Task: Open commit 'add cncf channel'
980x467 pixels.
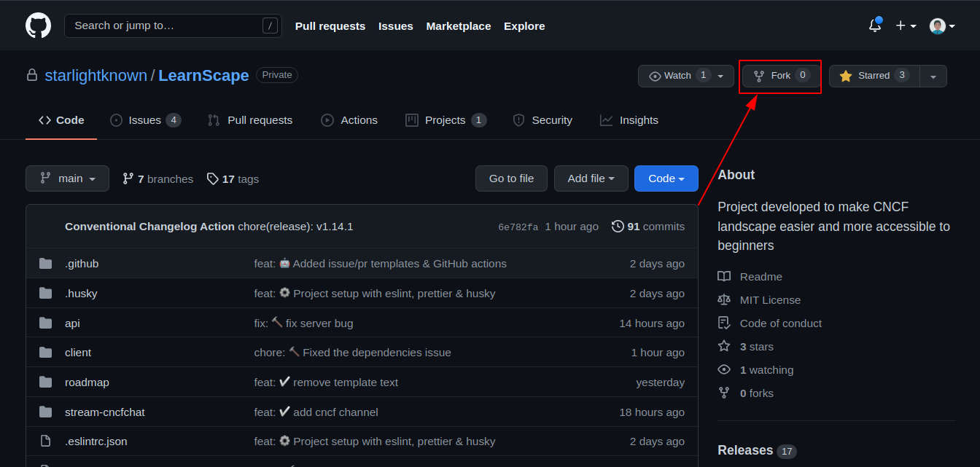Action: (316, 412)
